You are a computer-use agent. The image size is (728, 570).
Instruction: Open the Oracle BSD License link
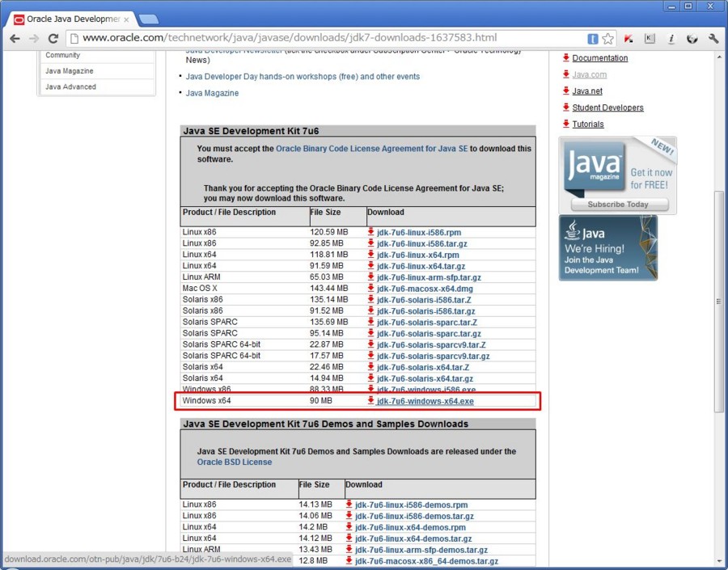235,462
